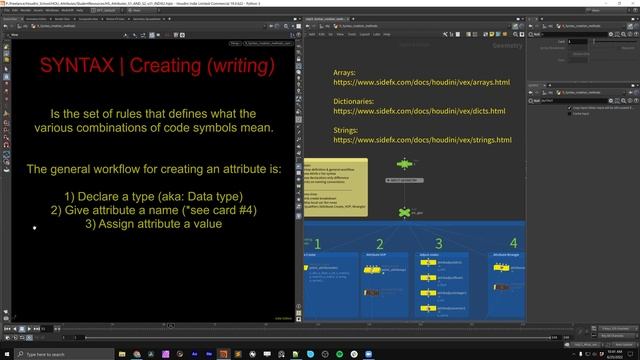
Task: Toggle the first checkbox in the lower parameter pane
Action: point(569,108)
